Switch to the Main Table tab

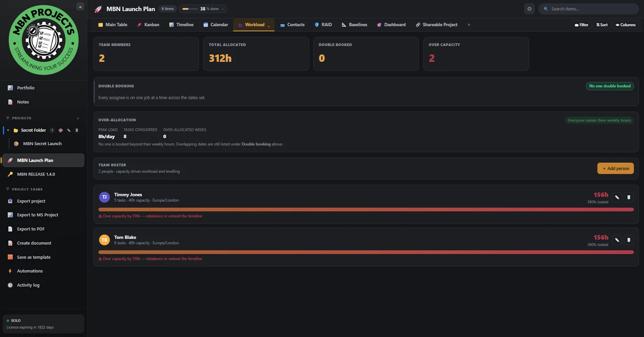click(x=113, y=25)
